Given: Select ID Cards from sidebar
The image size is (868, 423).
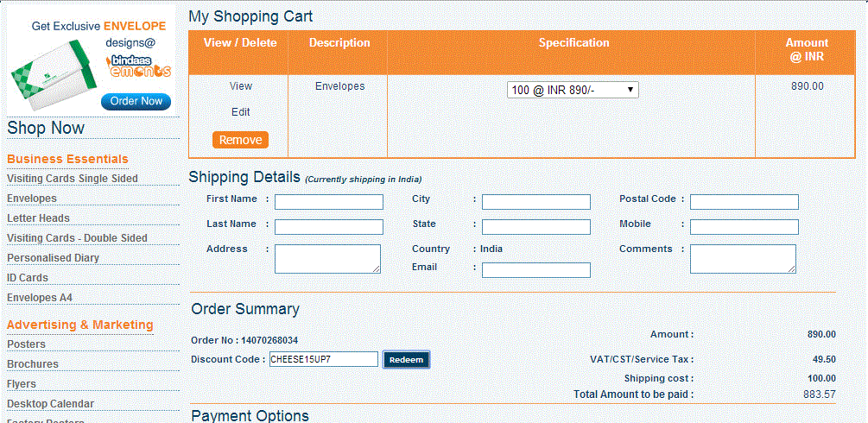Looking at the screenshot, I should [28, 278].
